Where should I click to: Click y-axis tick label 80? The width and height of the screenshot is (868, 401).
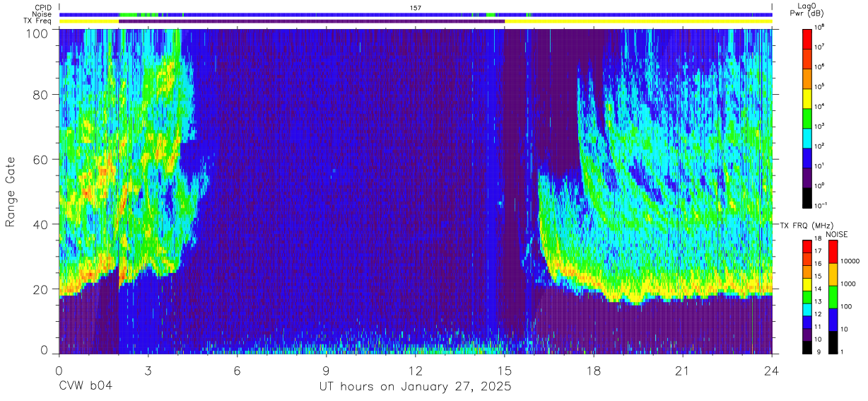(42, 95)
